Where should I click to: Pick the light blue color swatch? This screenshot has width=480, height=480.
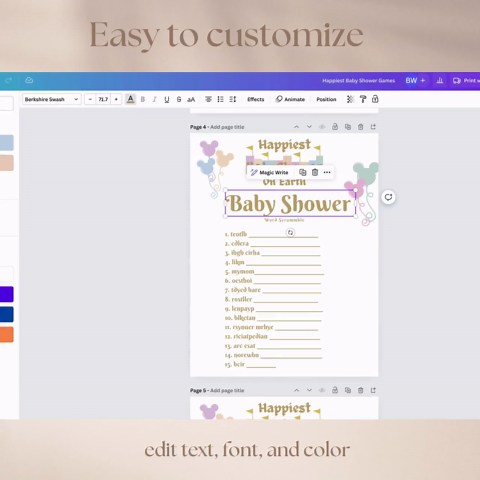pyautogui.click(x=7, y=143)
